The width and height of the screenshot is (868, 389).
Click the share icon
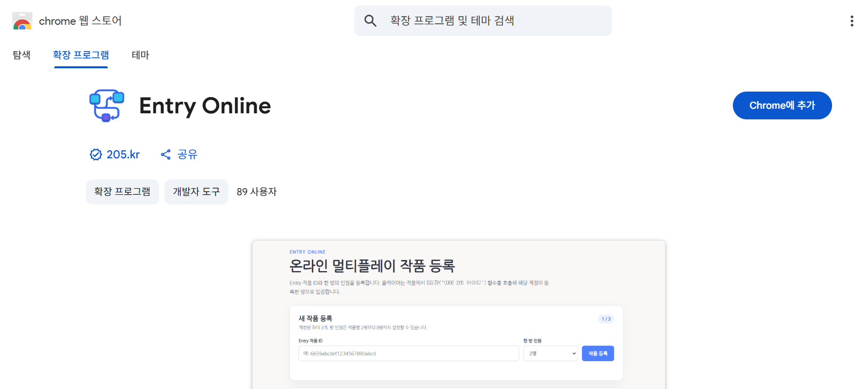point(166,154)
